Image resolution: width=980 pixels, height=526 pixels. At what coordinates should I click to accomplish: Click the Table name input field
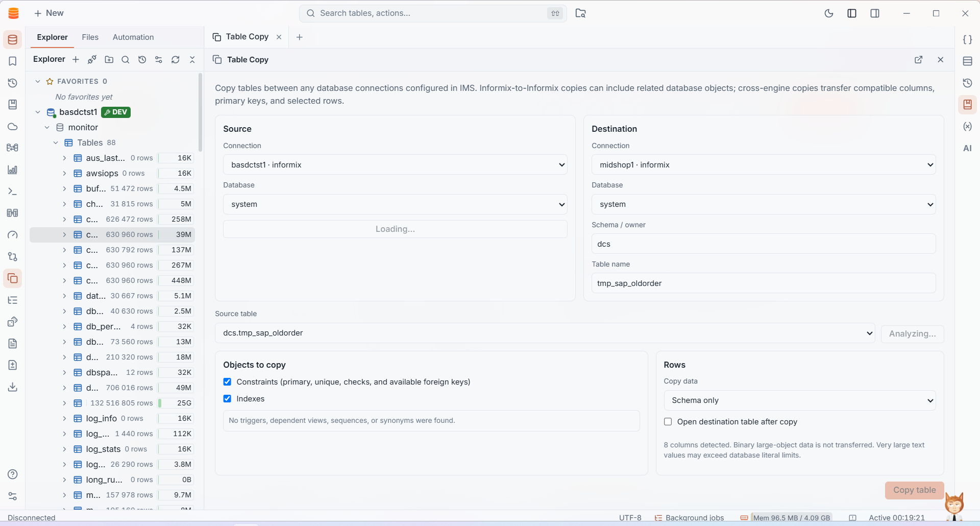pyautogui.click(x=764, y=283)
